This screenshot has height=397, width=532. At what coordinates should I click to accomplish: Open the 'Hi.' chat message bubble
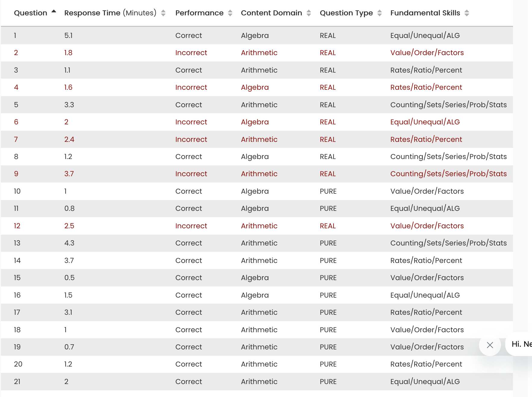pos(521,344)
